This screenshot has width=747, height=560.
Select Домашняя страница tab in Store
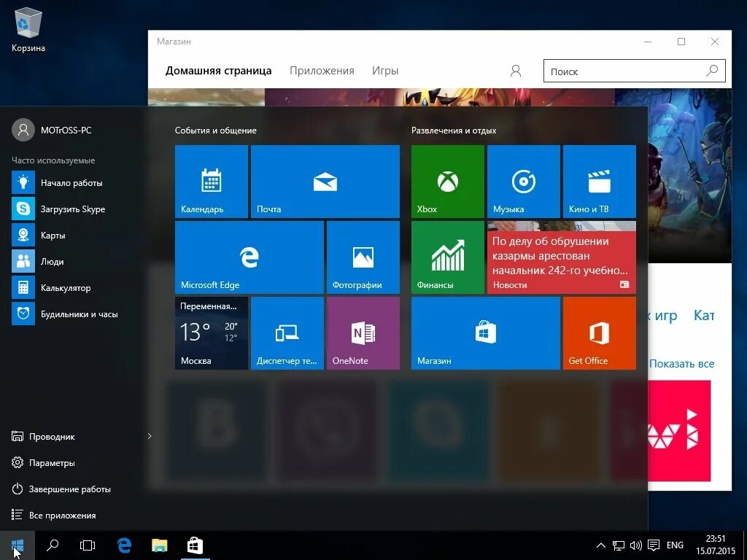[x=219, y=71]
